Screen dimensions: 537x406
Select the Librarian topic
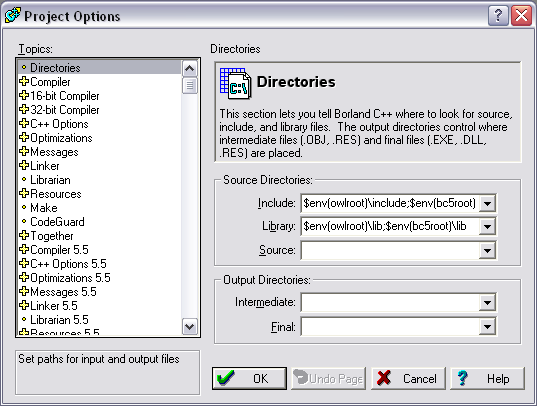(x=50, y=180)
